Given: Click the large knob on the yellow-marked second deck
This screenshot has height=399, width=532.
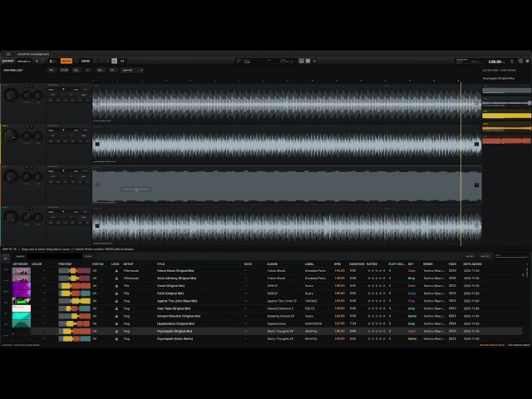Looking at the screenshot, I should [11, 136].
